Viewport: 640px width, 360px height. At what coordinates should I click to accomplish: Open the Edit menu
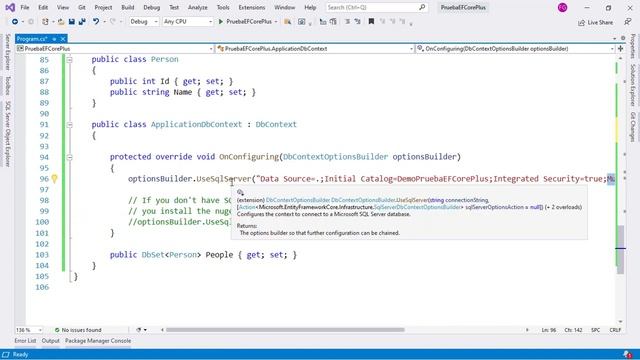tap(43, 7)
